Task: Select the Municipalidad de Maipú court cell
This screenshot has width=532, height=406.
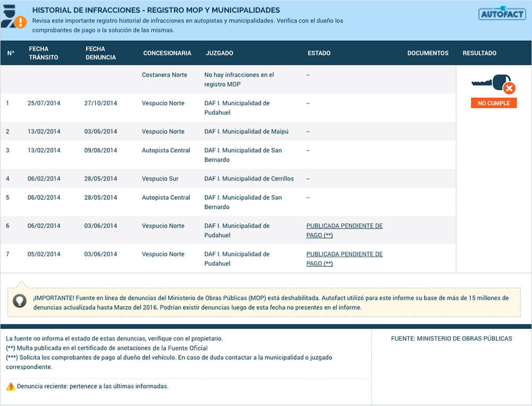Action: tap(246, 131)
